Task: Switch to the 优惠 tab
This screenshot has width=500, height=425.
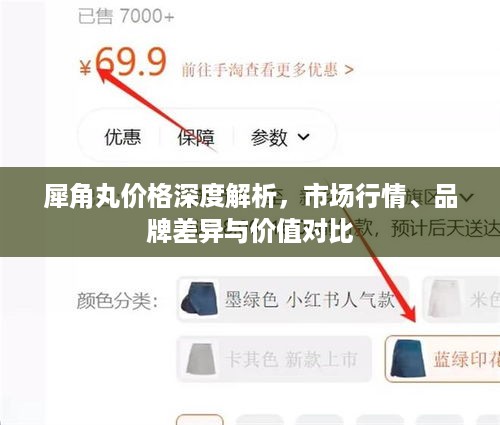Action: [x=123, y=137]
